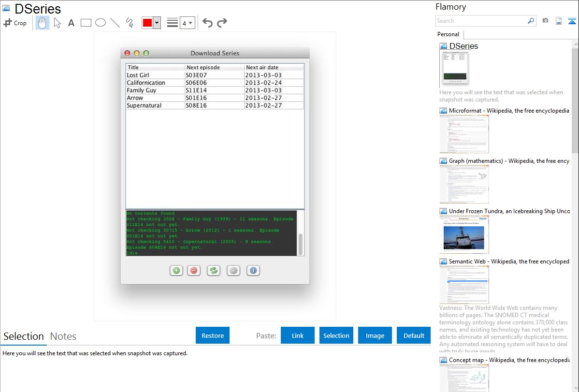Select the text annotation tool
The image size is (579, 392).
coord(71,23)
